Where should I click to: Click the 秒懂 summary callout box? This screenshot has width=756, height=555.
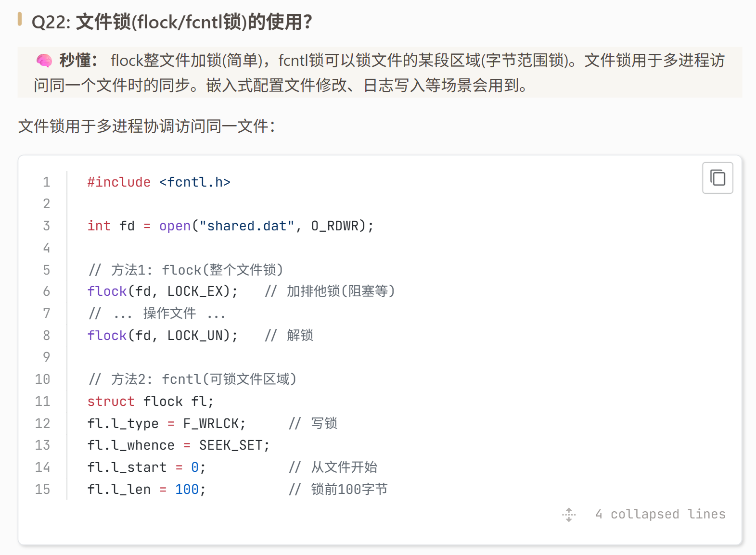(x=380, y=73)
